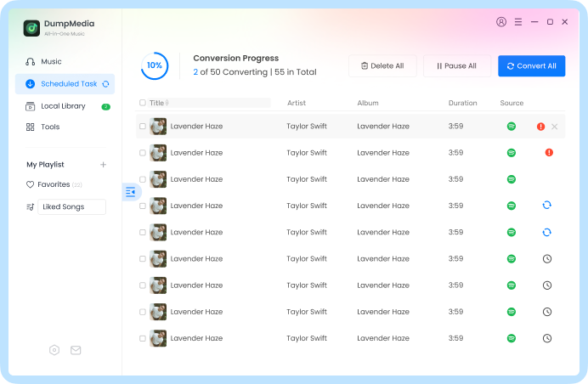Open the Music section in sidebar

51,62
